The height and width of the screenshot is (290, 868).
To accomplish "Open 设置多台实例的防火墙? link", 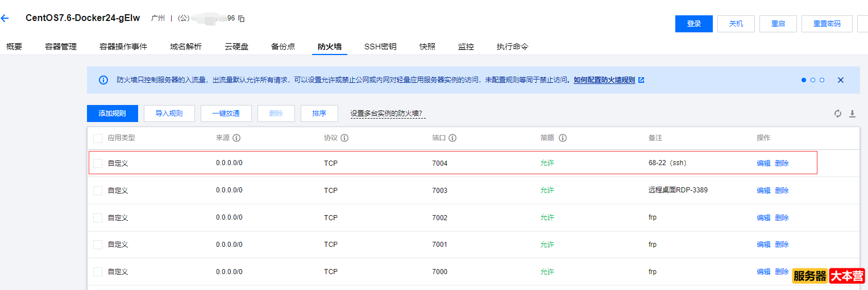I will click(x=388, y=114).
